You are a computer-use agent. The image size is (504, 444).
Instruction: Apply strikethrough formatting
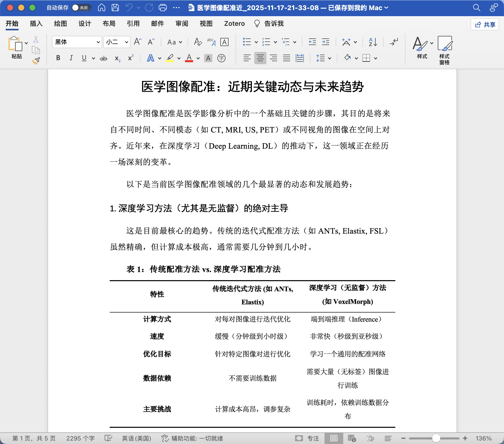tap(103, 58)
